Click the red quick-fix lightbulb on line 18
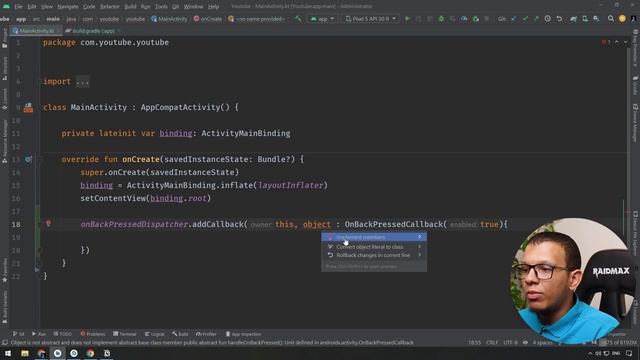Viewport: 640px width, 360px height. (x=48, y=223)
